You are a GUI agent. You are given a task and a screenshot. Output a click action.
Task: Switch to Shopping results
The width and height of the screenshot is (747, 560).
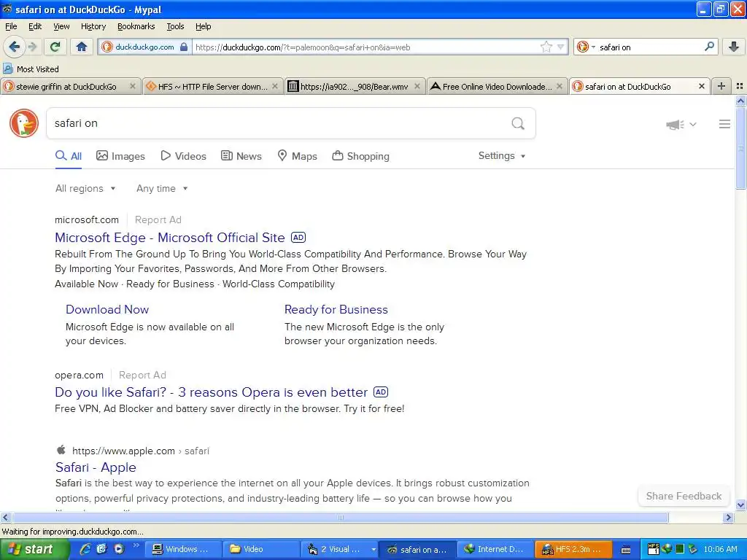[x=360, y=156]
